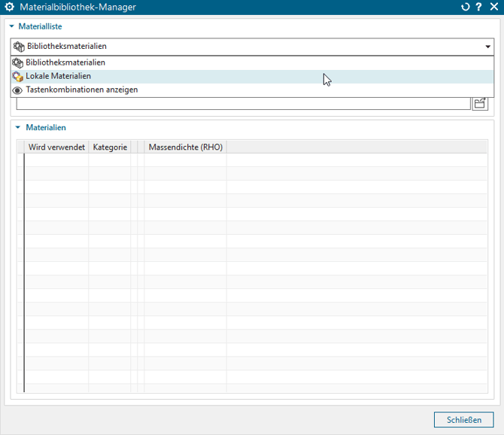Viewport: 504px width, 435px height.
Task: Click the Massendichte (RHO) column header
Action: click(185, 148)
